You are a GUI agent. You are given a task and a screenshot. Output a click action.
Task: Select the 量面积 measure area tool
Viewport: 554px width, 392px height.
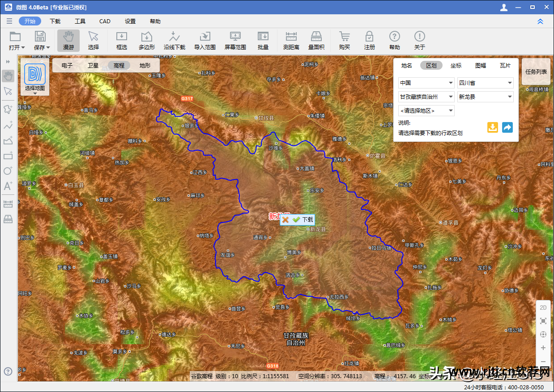(316, 41)
